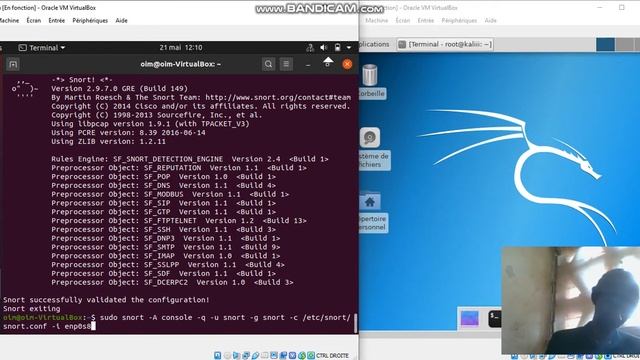Open the Corbeille trash icon on Kali desktop
Viewport: 640px width, 360px height.
[370, 81]
